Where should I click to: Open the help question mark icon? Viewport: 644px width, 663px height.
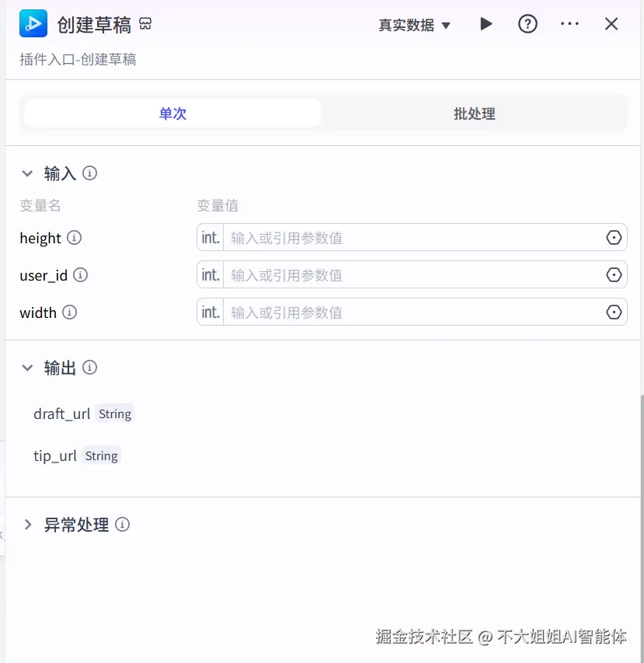coord(527,24)
